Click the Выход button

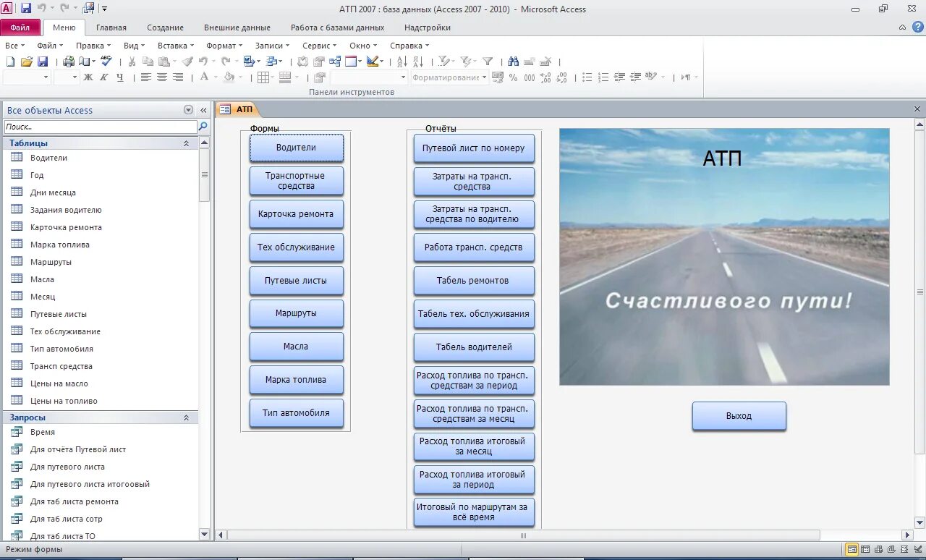point(739,416)
